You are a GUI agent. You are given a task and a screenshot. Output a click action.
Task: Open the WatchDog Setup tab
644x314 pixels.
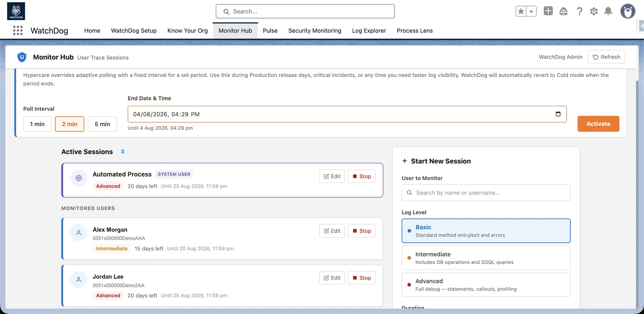(134, 31)
